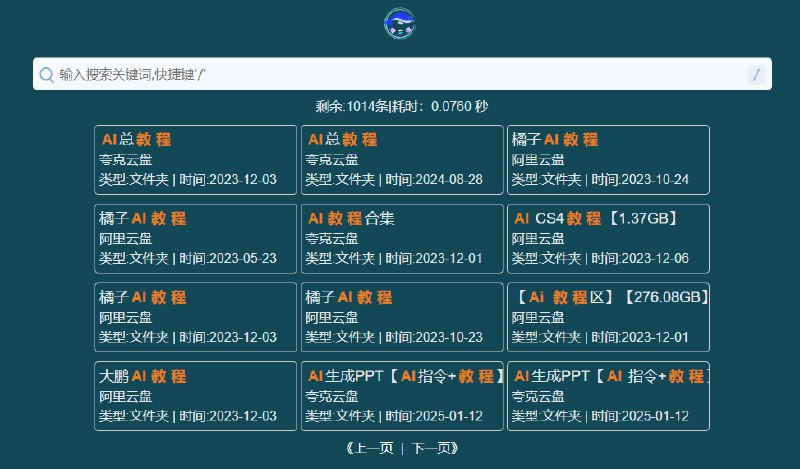Open the 大鹏AI教程 result card
Screen dimensions: 800x469
click(195, 396)
